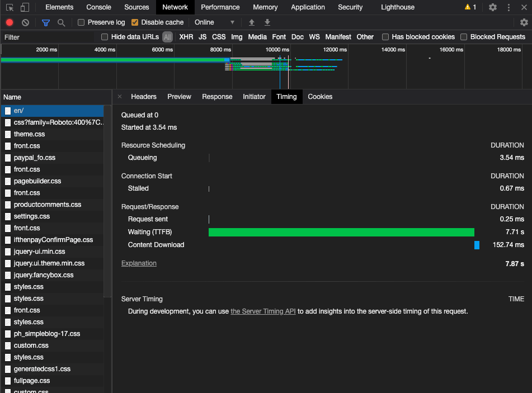The image size is (532, 393).
Task: Check the Hide data URLs checkbox
Action: tap(105, 37)
